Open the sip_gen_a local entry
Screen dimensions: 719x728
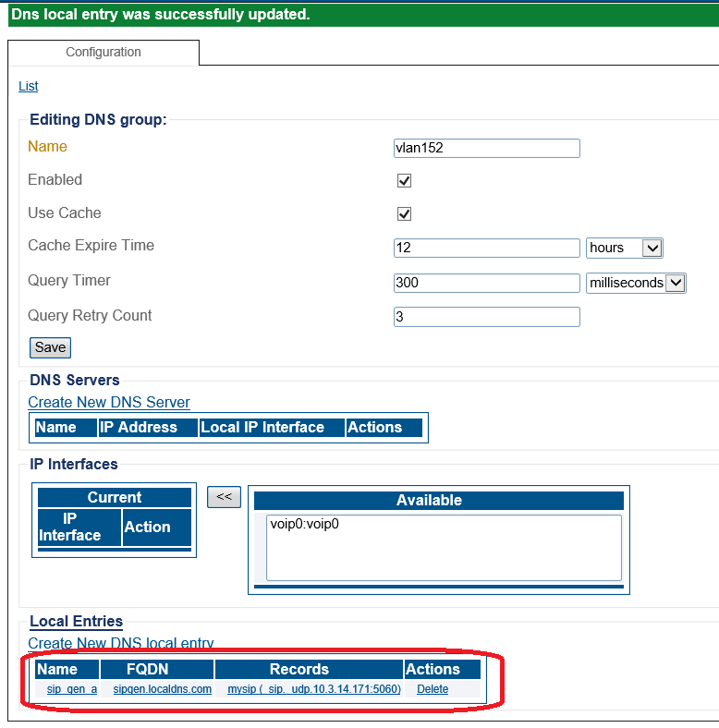click(x=71, y=689)
